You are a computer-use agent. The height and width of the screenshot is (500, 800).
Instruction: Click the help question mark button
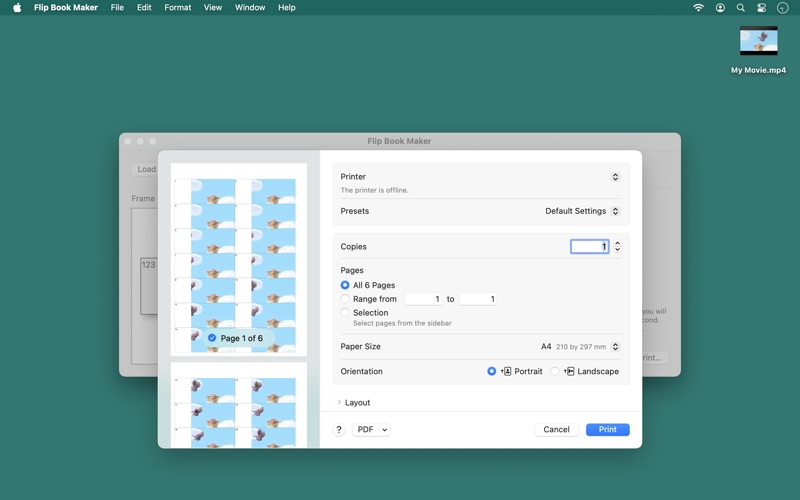pyautogui.click(x=339, y=430)
